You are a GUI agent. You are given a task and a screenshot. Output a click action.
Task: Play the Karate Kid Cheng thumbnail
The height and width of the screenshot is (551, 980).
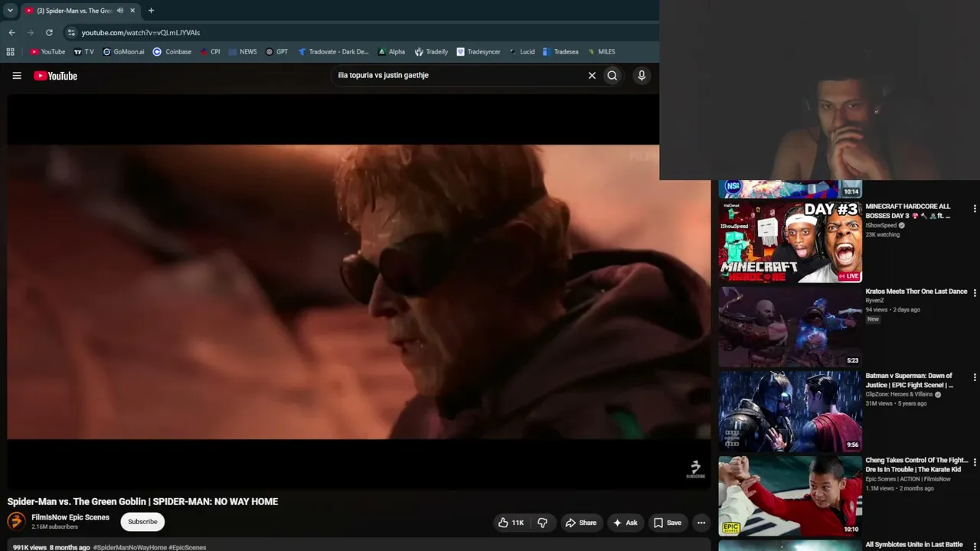coord(790,496)
